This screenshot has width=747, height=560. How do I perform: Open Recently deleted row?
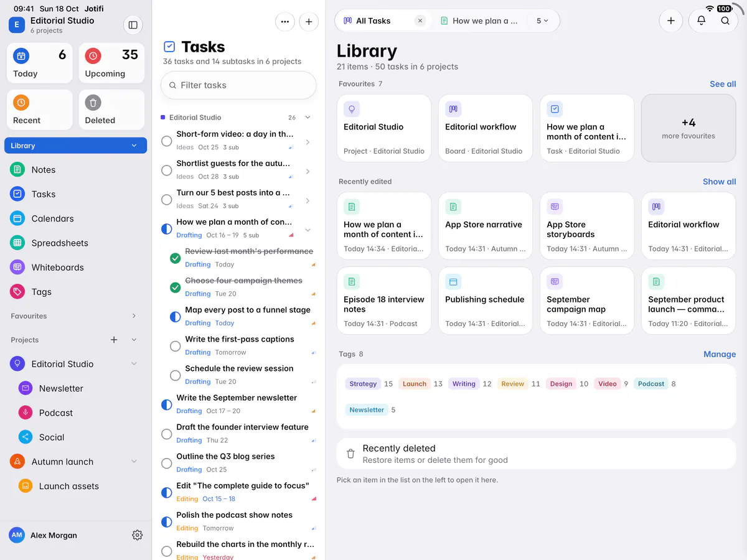(536, 454)
